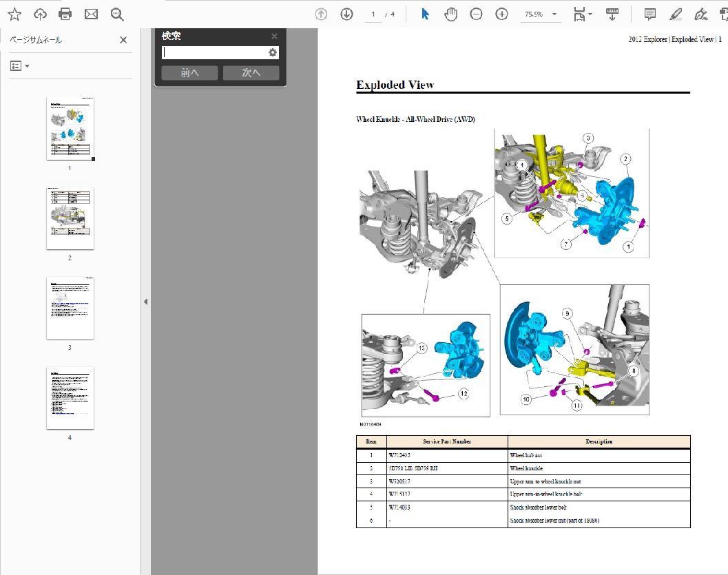The image size is (728, 575).
Task: Select page 2 thumbnail
Action: pyautogui.click(x=70, y=218)
